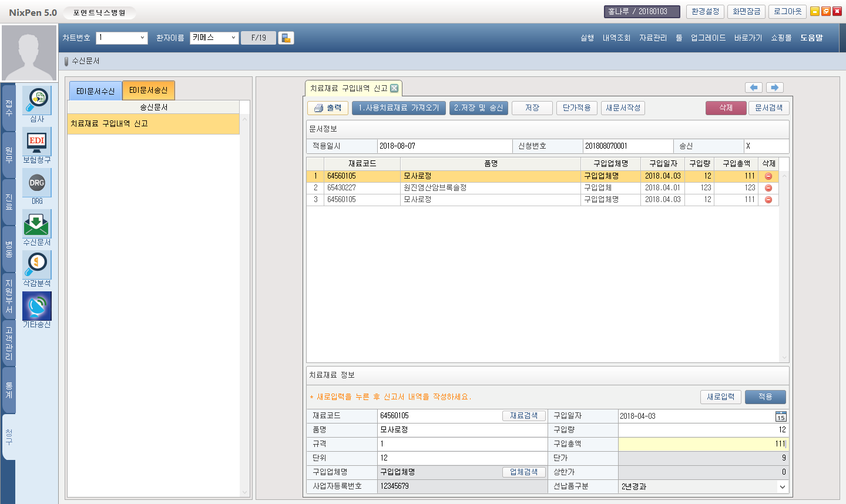Open the 수신문서 inbox icon
Viewport: 846px width, 504px height.
[x=37, y=224]
